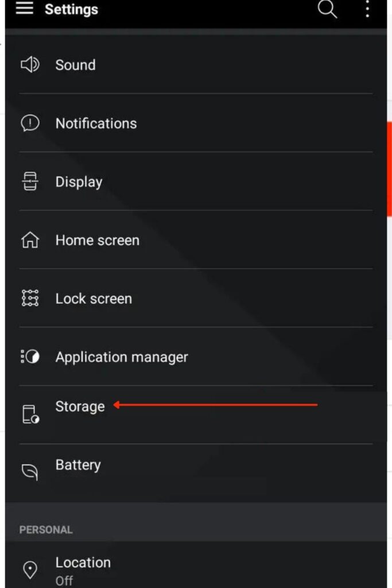Open Notifications settings

196,123
